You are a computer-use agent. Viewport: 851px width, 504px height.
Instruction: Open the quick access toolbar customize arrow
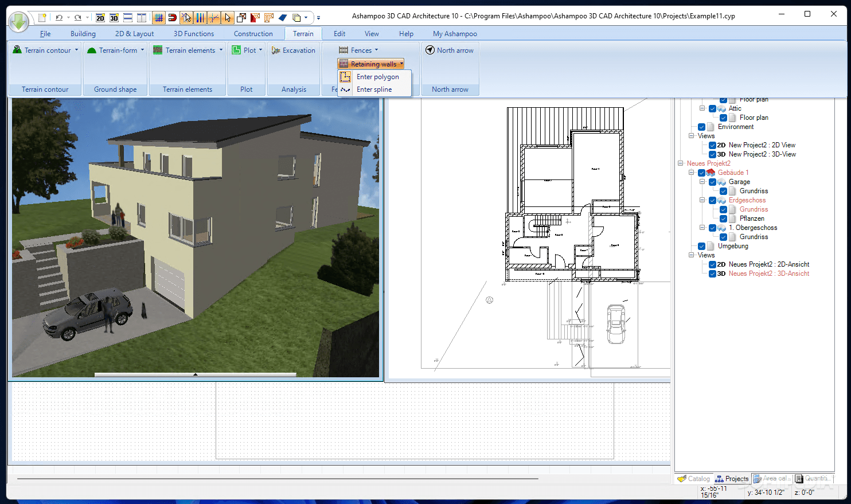point(319,18)
